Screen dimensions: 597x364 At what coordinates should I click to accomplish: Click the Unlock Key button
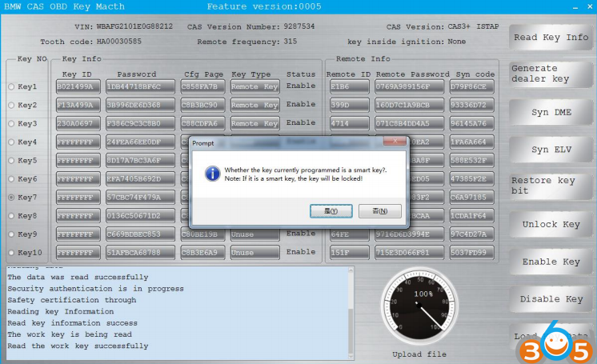[551, 224]
